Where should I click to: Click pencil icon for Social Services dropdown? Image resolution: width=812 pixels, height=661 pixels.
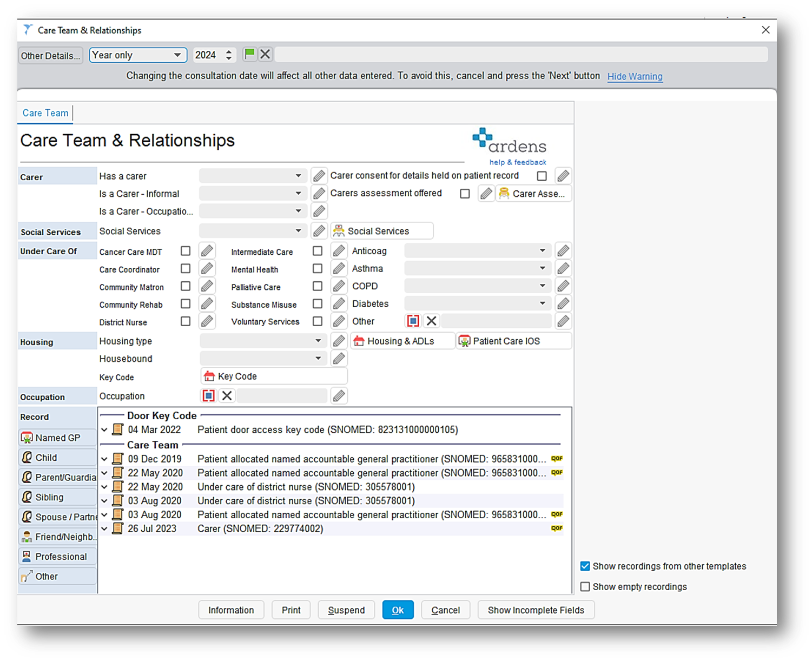pos(319,231)
